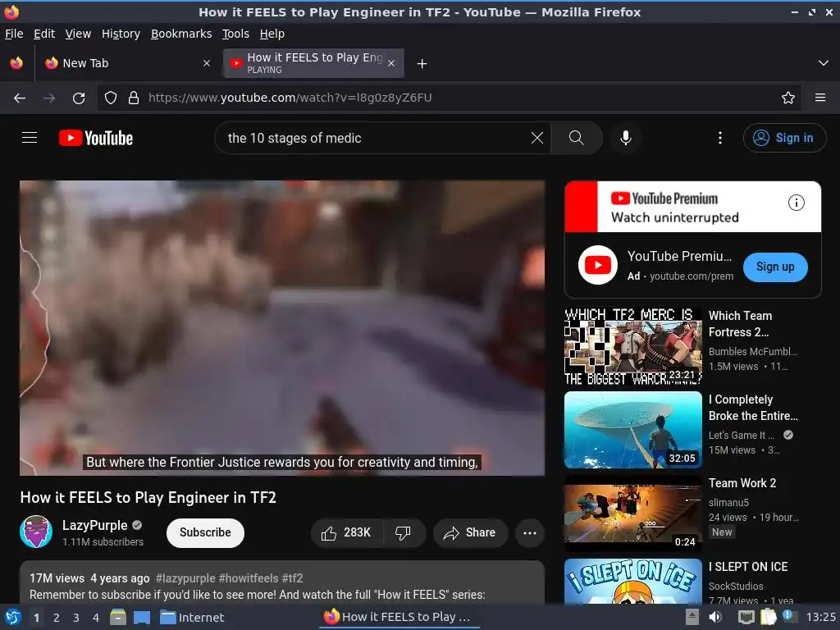Click the magnifier search button
The height and width of the screenshot is (630, 840).
577,138
